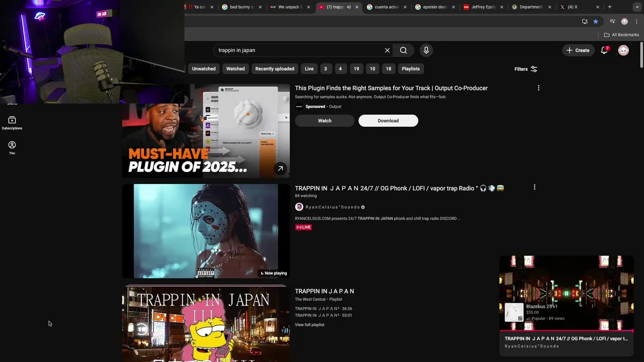Switch to the bad bunny tab

click(241, 7)
